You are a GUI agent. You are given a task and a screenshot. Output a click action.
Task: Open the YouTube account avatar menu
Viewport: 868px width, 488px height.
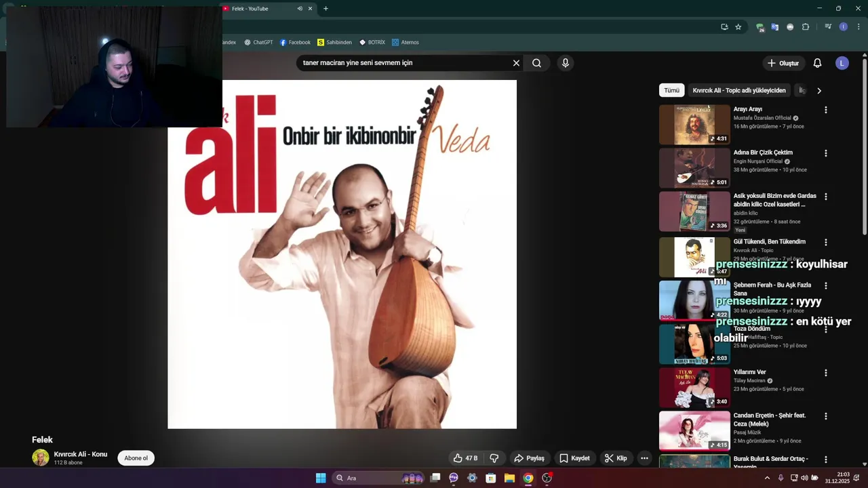coord(842,63)
